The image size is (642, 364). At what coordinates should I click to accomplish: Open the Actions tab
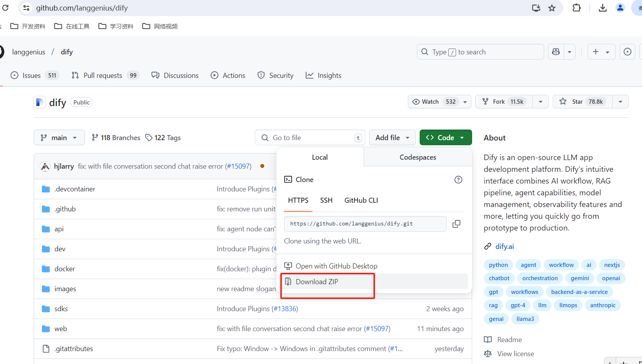[228, 76]
